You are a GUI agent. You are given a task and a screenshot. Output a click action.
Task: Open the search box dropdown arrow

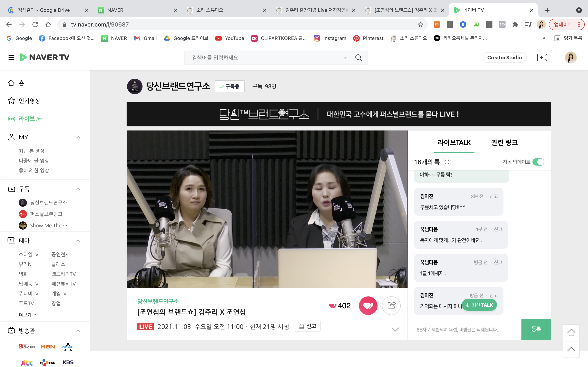click(345, 58)
